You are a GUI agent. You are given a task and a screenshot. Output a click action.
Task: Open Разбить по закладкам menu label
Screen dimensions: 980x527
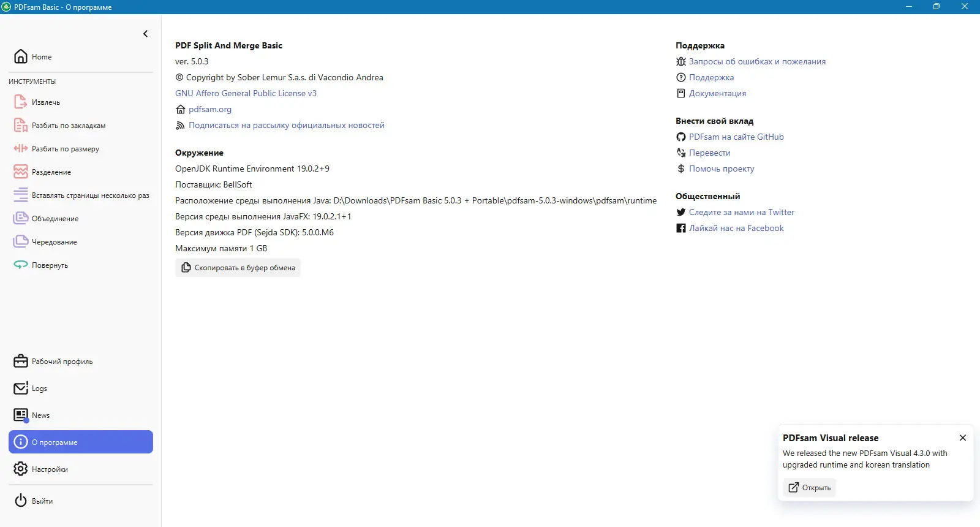click(69, 126)
